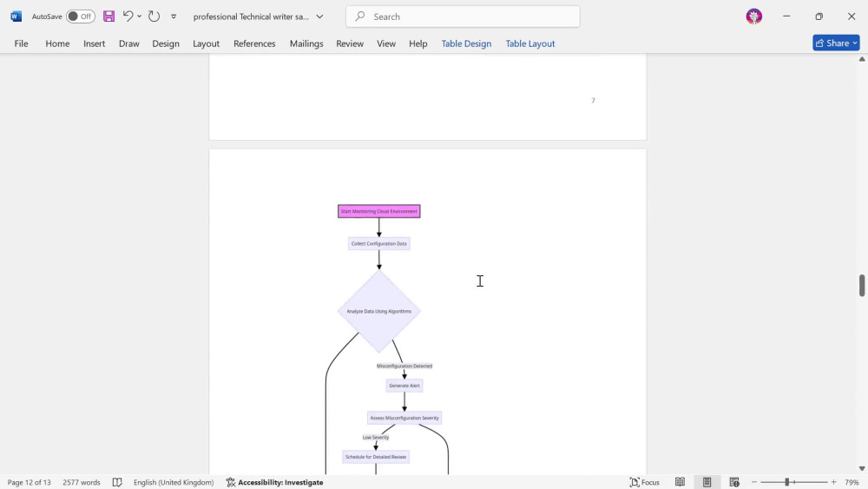Expand the document title dropdown chevron
This screenshot has height=489, width=868.
tap(319, 17)
